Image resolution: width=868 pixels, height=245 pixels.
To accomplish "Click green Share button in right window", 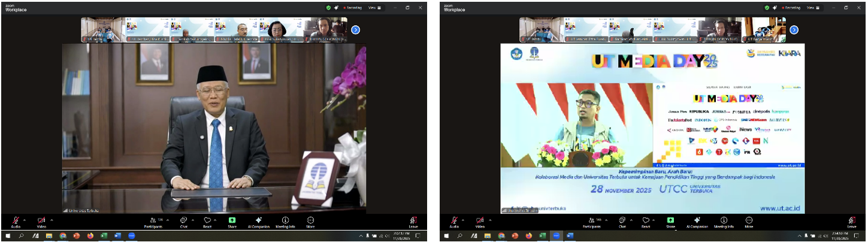I will 670,221.
